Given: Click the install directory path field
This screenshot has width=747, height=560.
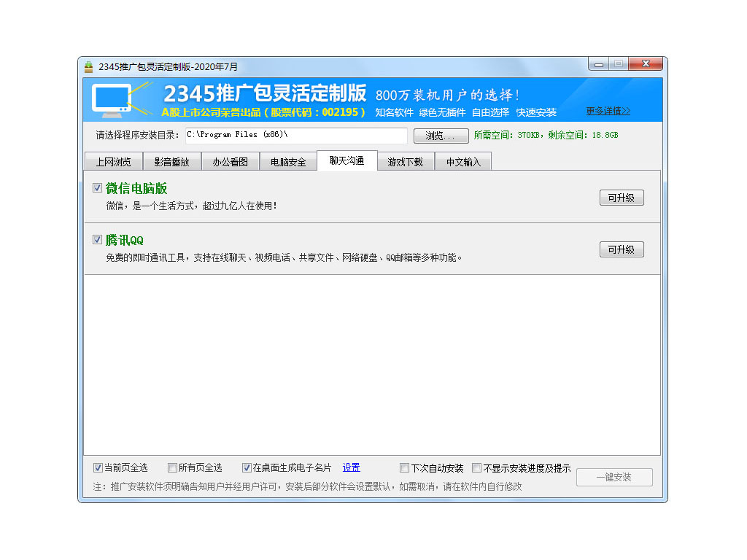Looking at the screenshot, I should click(x=296, y=135).
